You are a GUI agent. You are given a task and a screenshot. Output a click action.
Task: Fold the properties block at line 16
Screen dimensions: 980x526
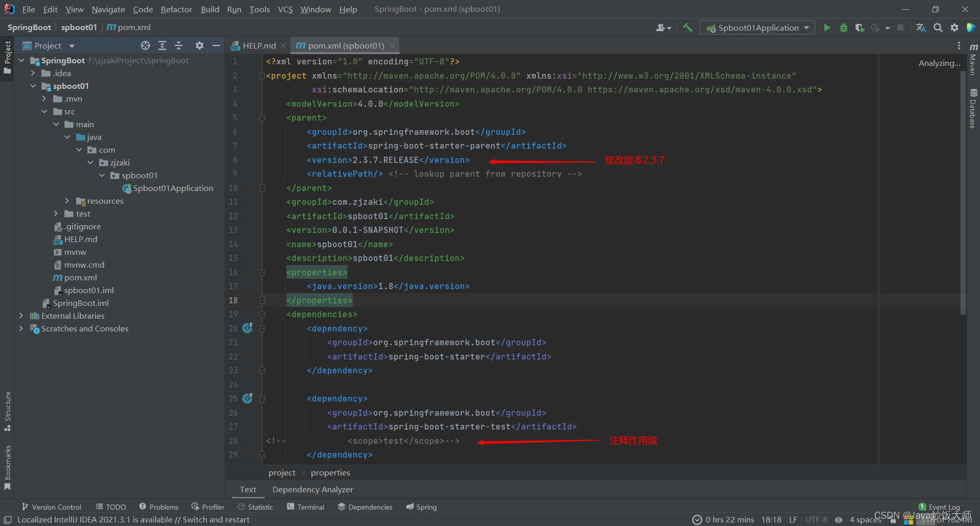pos(262,273)
